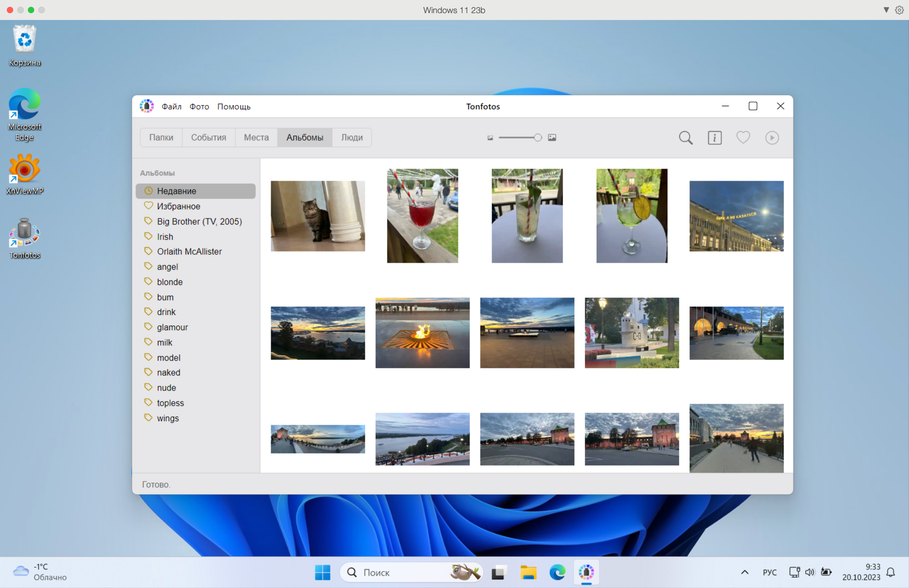Open the Фото menu
The image size is (909, 588).
(x=199, y=107)
